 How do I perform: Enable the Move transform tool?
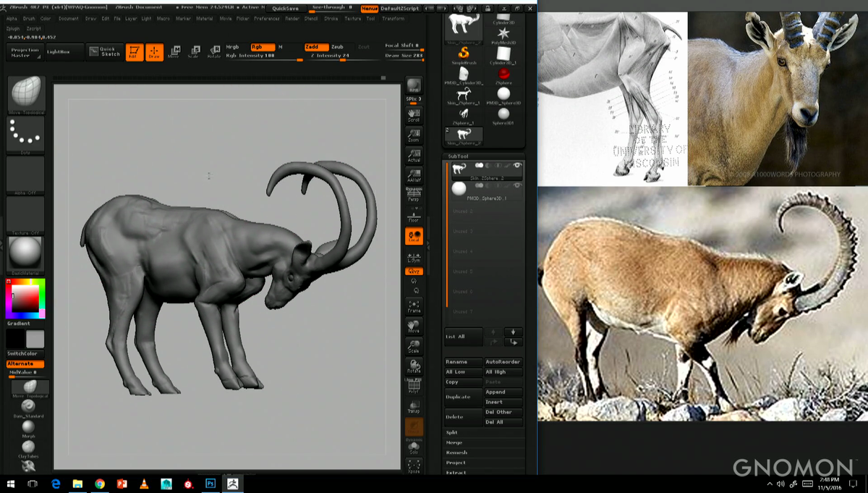click(x=174, y=51)
